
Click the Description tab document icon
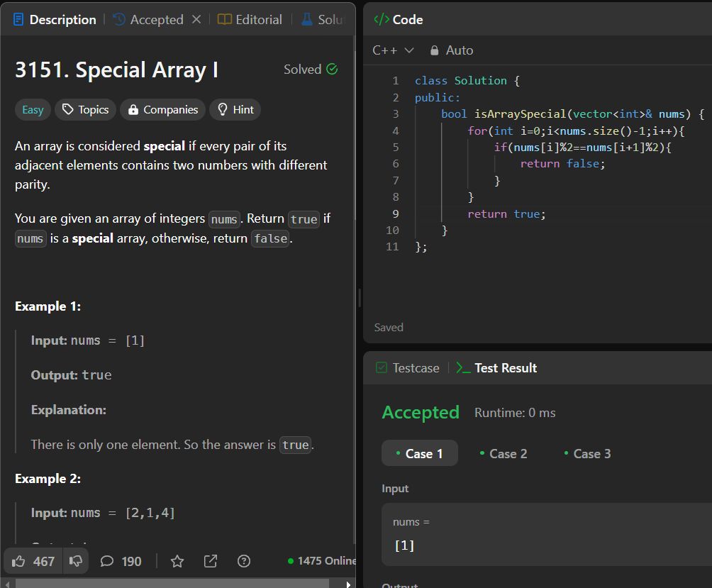click(x=18, y=20)
